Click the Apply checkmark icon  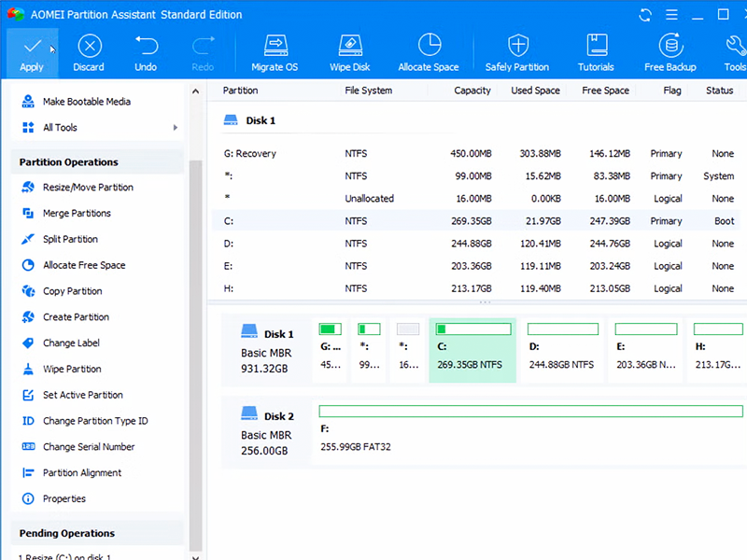[x=32, y=47]
